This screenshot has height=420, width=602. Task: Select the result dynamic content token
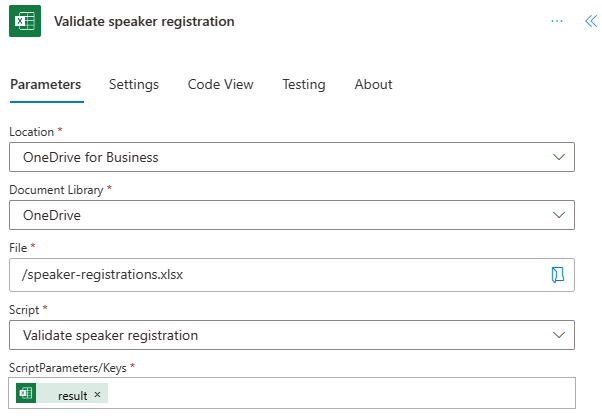click(62, 393)
